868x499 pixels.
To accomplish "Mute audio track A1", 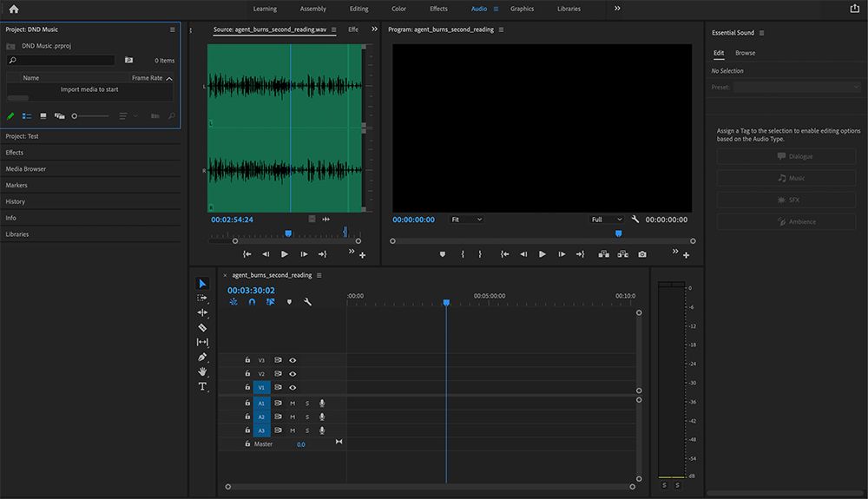I will point(293,404).
